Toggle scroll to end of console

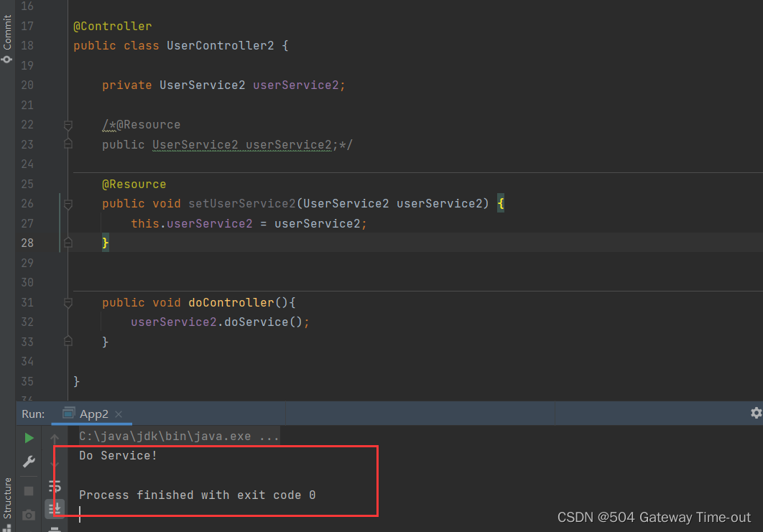coord(55,509)
